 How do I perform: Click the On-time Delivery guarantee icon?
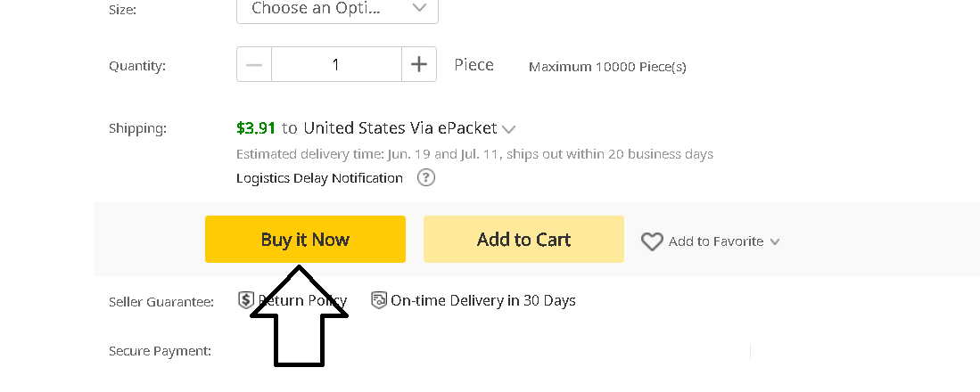tap(379, 300)
